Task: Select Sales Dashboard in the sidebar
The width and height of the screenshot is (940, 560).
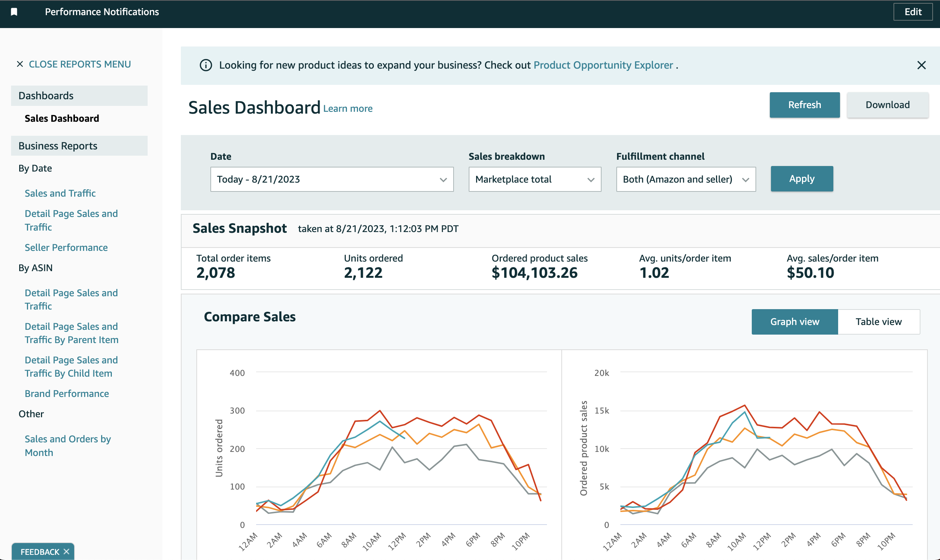Action: 62,118
